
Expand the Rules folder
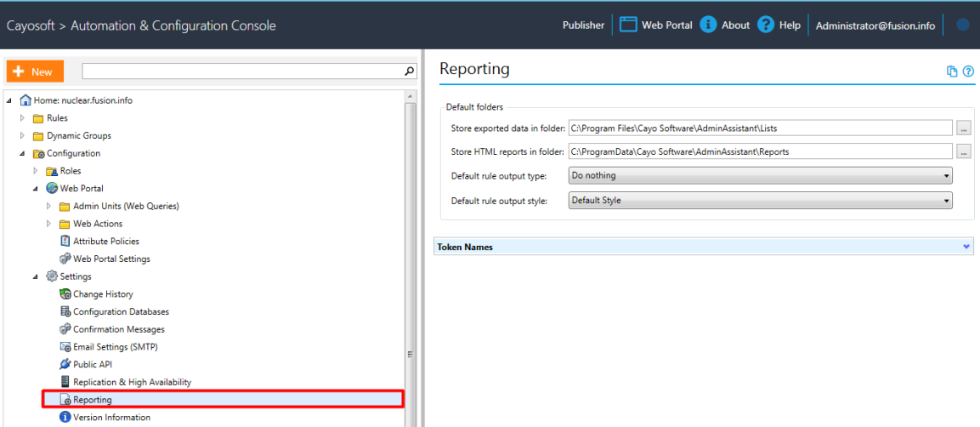[x=23, y=117]
